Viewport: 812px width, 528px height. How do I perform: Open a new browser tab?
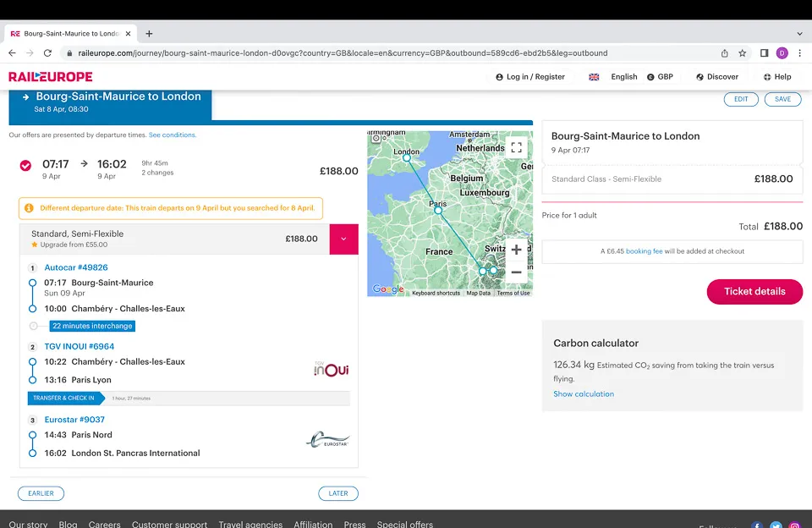coord(149,34)
